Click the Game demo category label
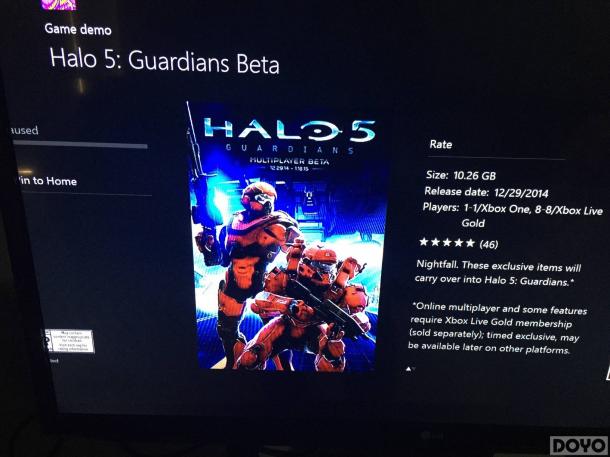 tap(78, 29)
